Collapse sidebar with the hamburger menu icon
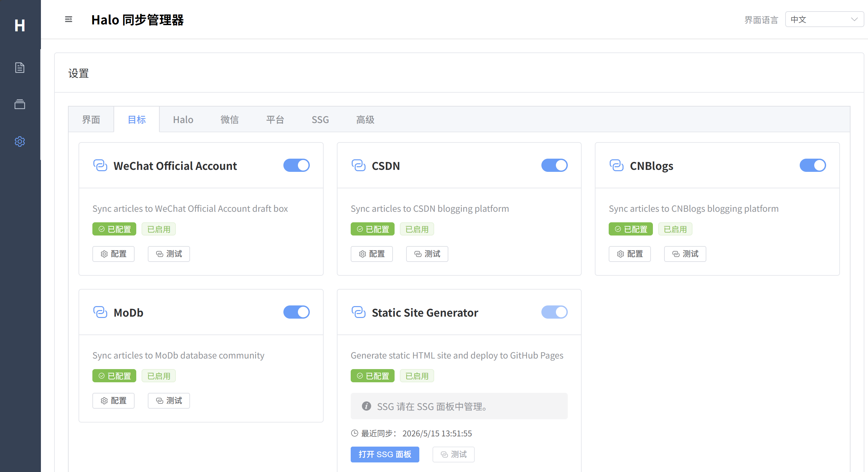 coord(68,19)
